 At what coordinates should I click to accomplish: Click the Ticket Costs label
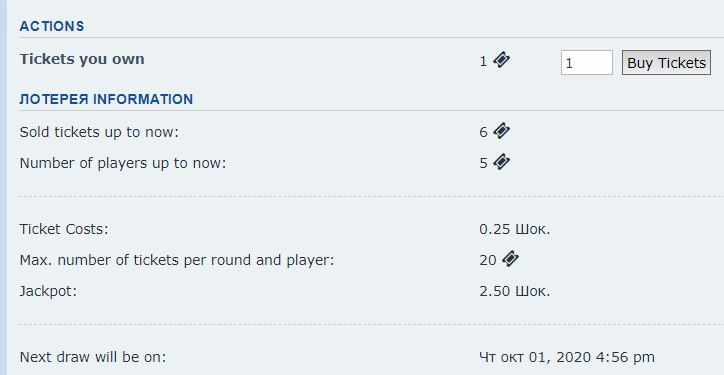click(x=64, y=229)
